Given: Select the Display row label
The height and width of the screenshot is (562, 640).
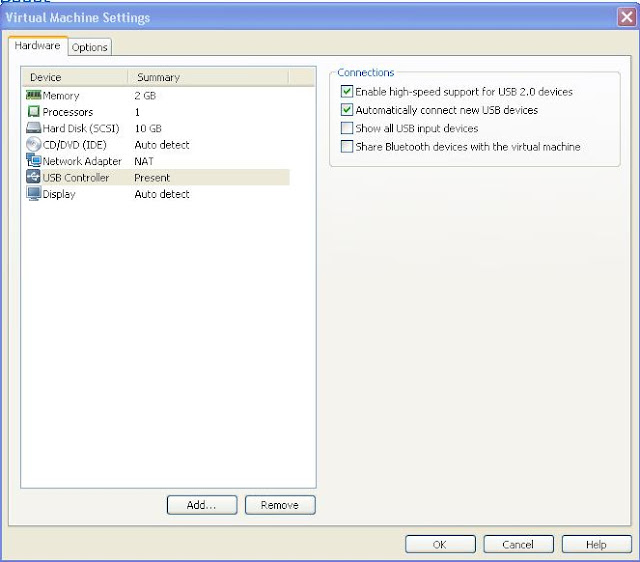Looking at the screenshot, I should click(59, 194).
